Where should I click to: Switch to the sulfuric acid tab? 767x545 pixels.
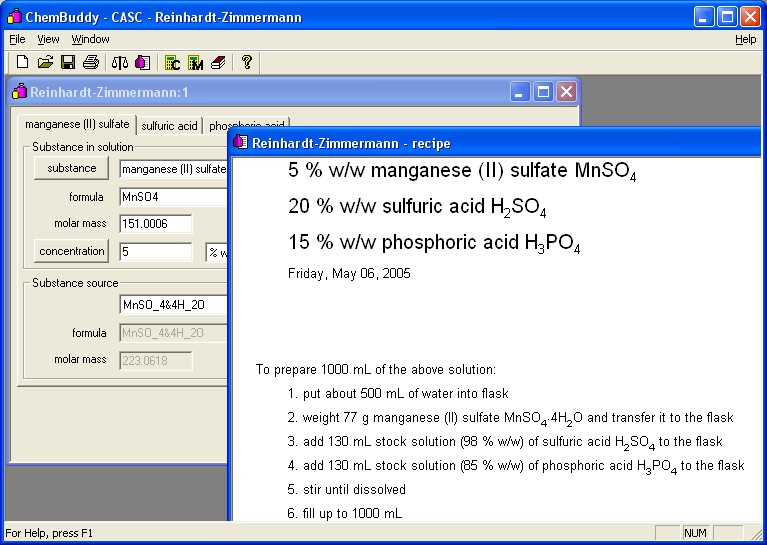tap(169, 126)
